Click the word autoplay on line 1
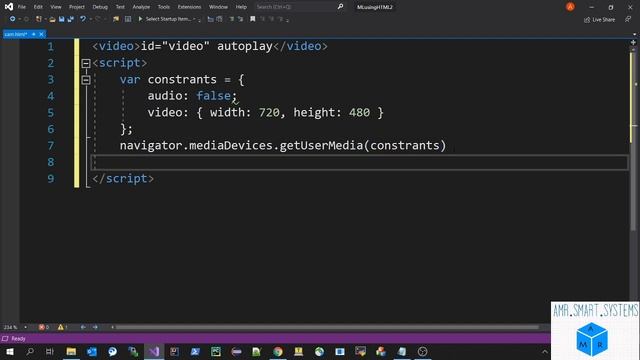Viewport: 640px width, 360px height. (x=244, y=47)
